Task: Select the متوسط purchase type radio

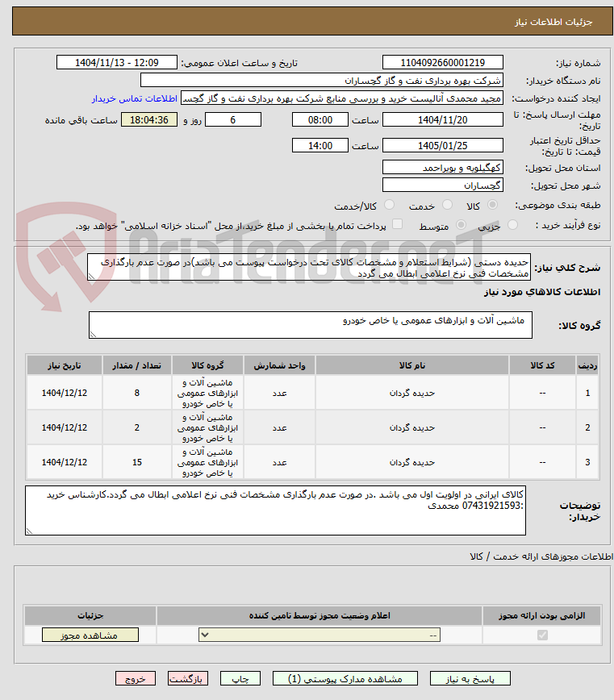Action: (x=462, y=225)
